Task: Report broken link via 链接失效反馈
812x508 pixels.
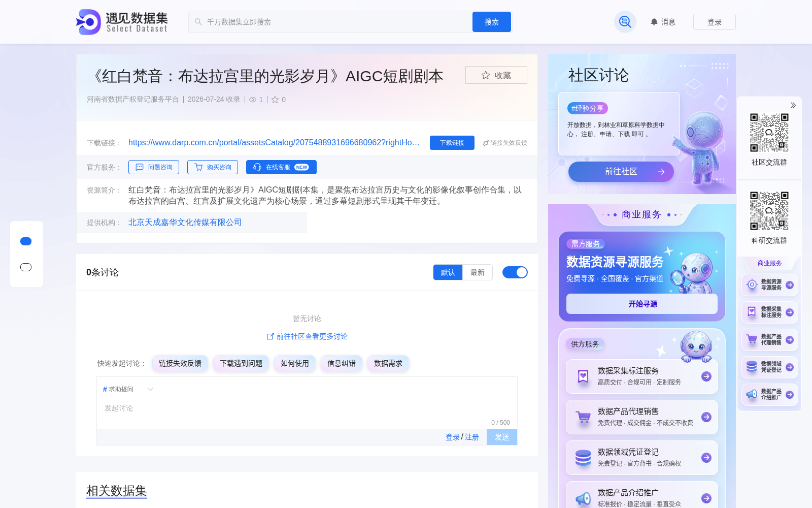Action: pyautogui.click(x=505, y=143)
